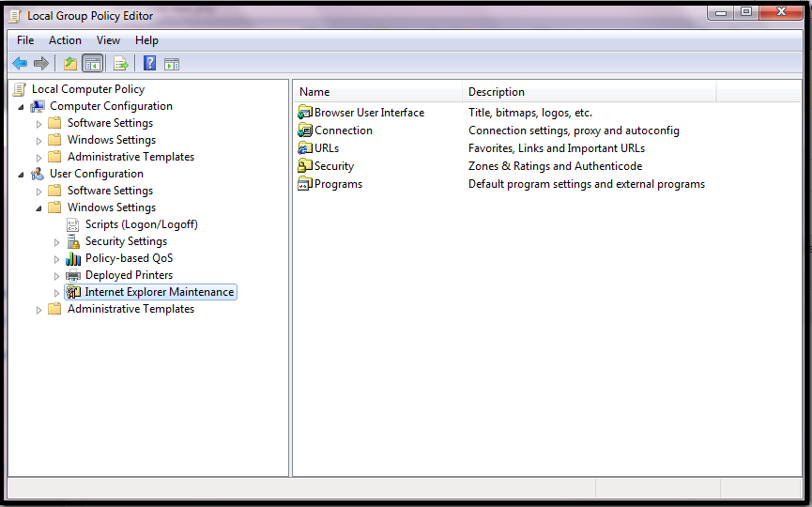Viewport: 812px width, 507px height.
Task: Sort by the Description column header
Action: point(590,92)
